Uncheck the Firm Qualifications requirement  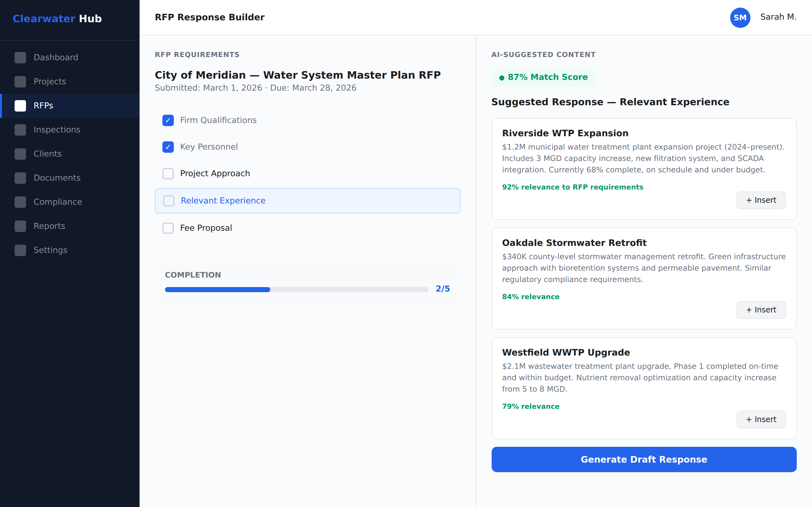tap(168, 120)
